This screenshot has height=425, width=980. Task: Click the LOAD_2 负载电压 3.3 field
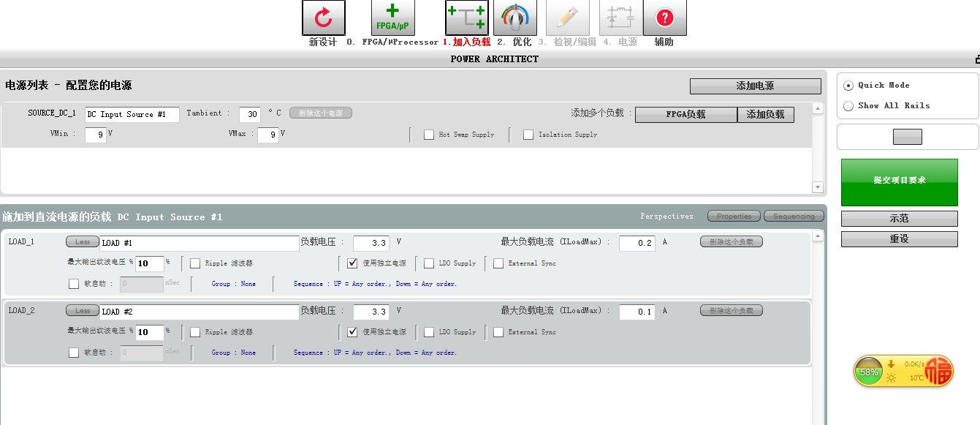tap(371, 312)
